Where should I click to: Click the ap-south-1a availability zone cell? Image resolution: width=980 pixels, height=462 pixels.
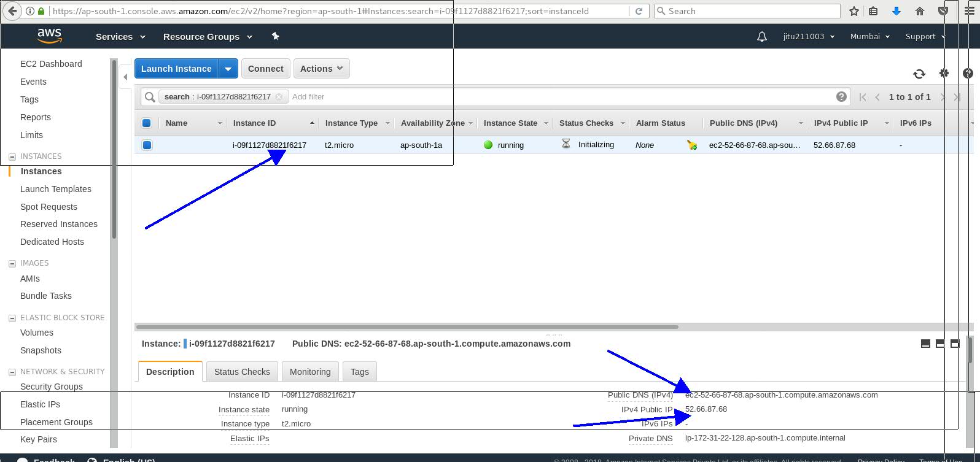tap(421, 145)
